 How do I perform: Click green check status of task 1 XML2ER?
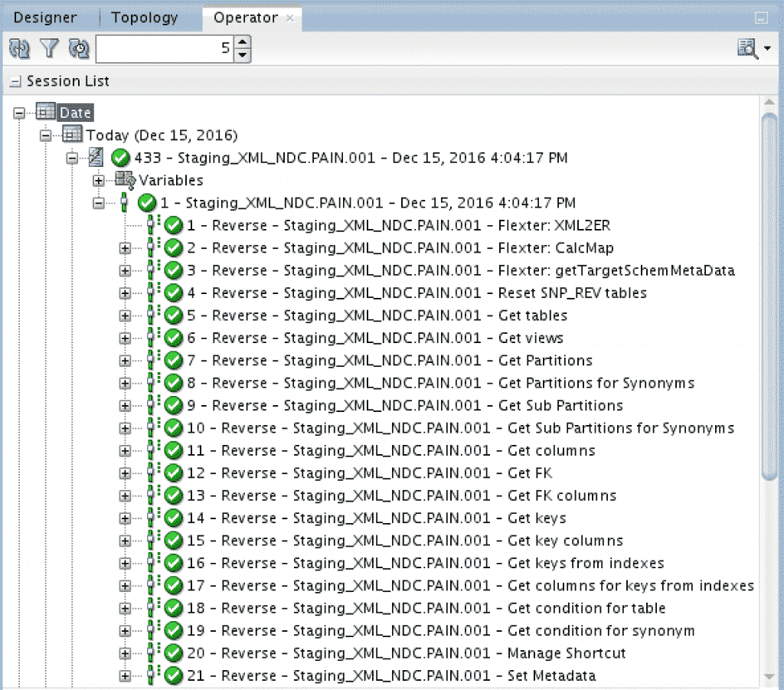(174, 225)
